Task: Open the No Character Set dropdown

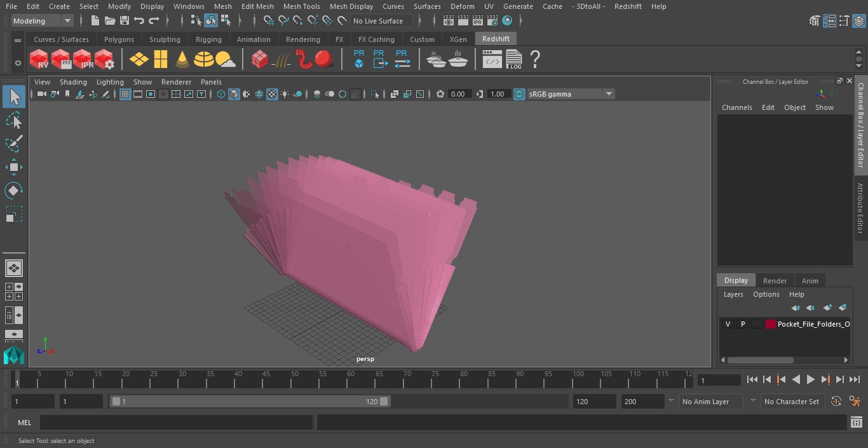Action: (x=792, y=402)
